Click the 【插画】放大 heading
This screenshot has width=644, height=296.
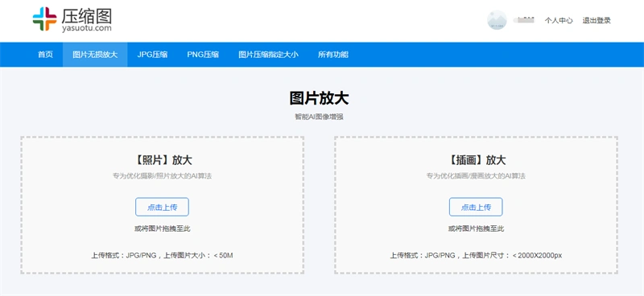point(476,160)
